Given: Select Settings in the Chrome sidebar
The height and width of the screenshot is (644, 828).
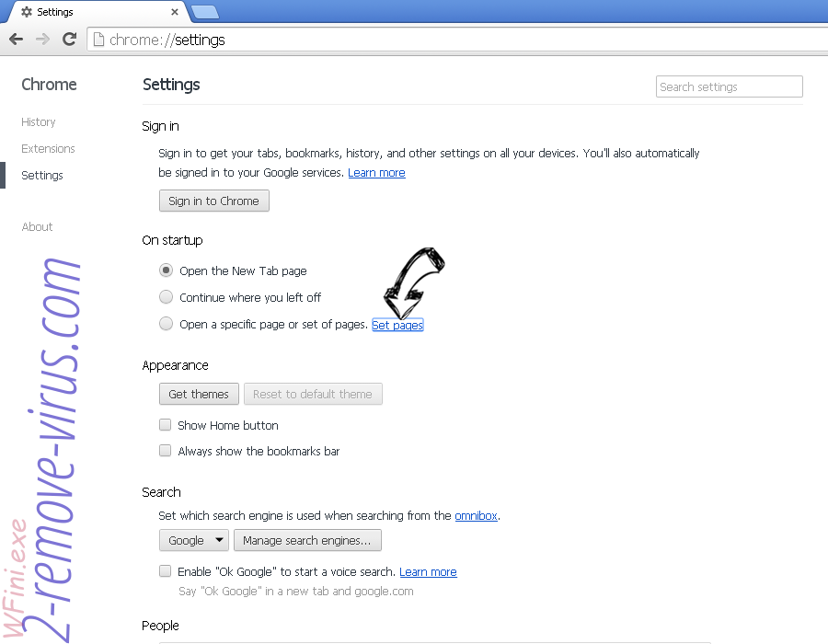Looking at the screenshot, I should [x=41, y=175].
